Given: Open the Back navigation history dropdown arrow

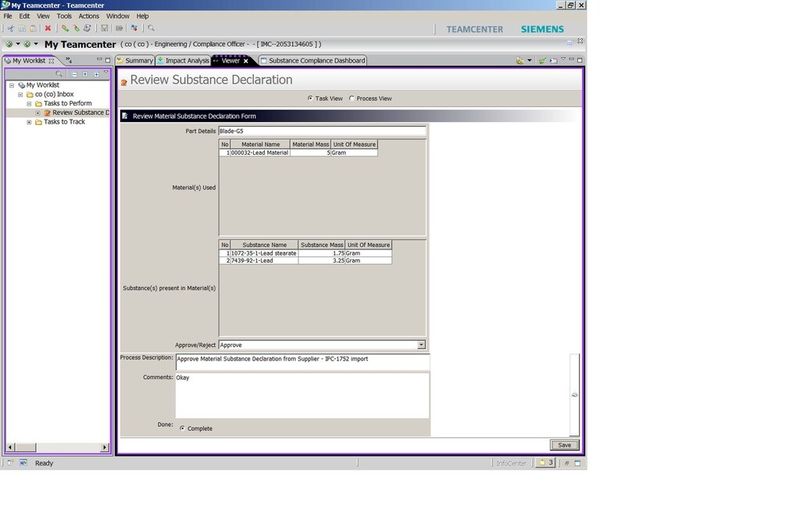Looking at the screenshot, I should click(x=18, y=44).
